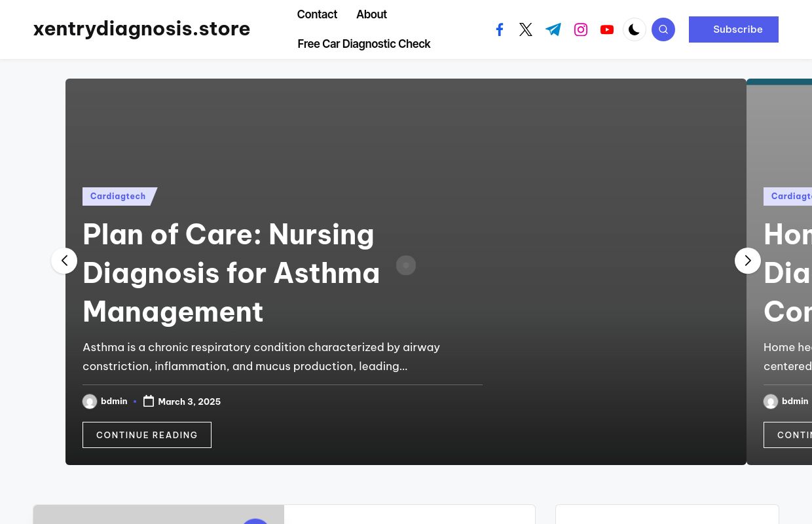The height and width of the screenshot is (524, 812).
Task: Click the calendar icon beside March 3, 2025
Action: [149, 401]
